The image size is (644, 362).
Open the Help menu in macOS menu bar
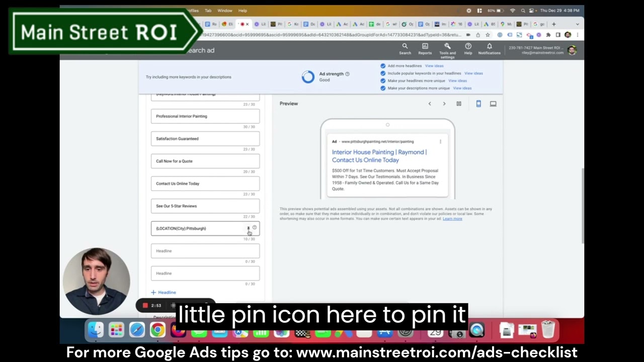click(x=243, y=11)
